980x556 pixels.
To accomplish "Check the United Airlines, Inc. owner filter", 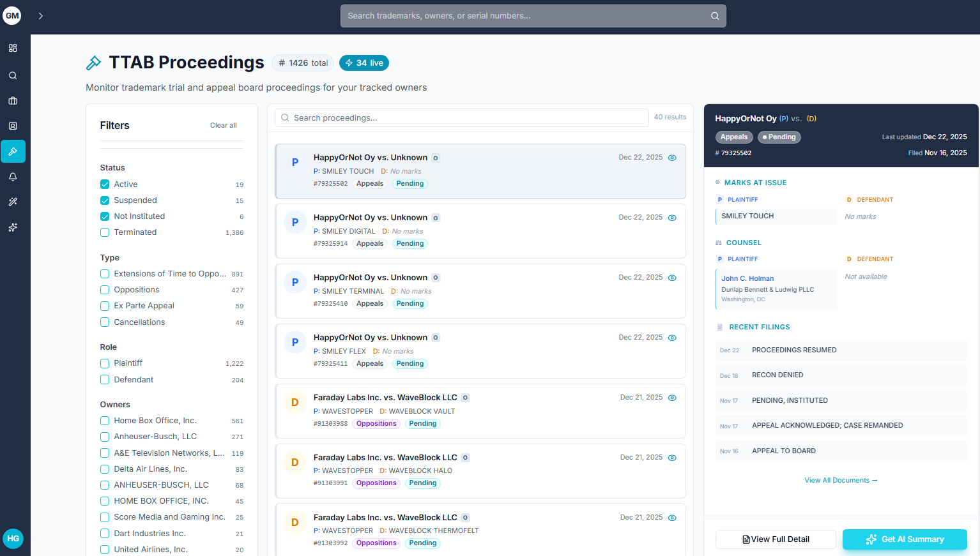I will point(105,550).
